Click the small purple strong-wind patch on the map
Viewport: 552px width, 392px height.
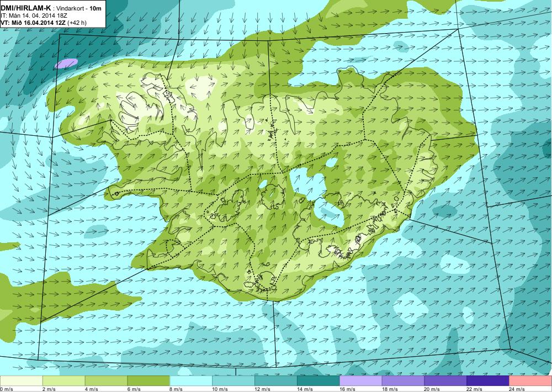[66, 63]
